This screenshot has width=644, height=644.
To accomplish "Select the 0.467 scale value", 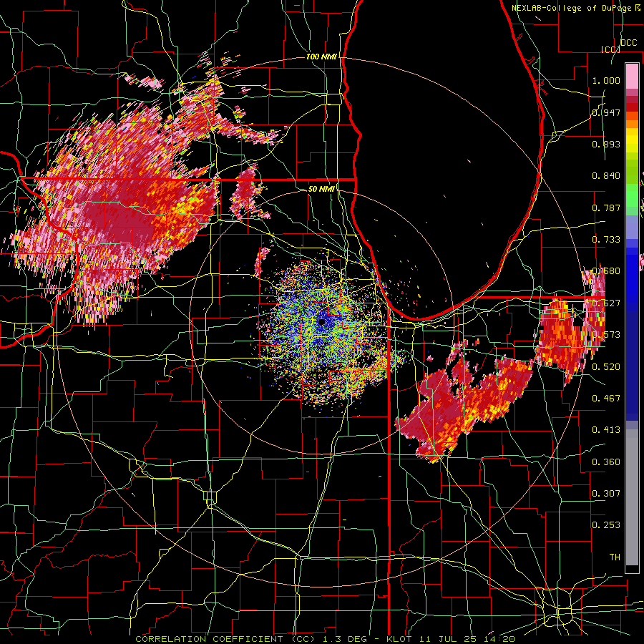I will [x=606, y=399].
